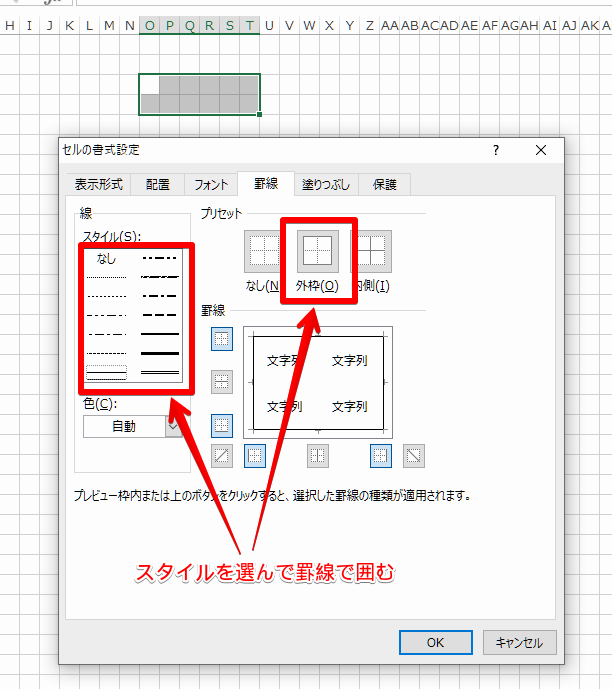Viewport: 612px width, 689px height.
Task: Select the なし line style
Action: point(106,258)
